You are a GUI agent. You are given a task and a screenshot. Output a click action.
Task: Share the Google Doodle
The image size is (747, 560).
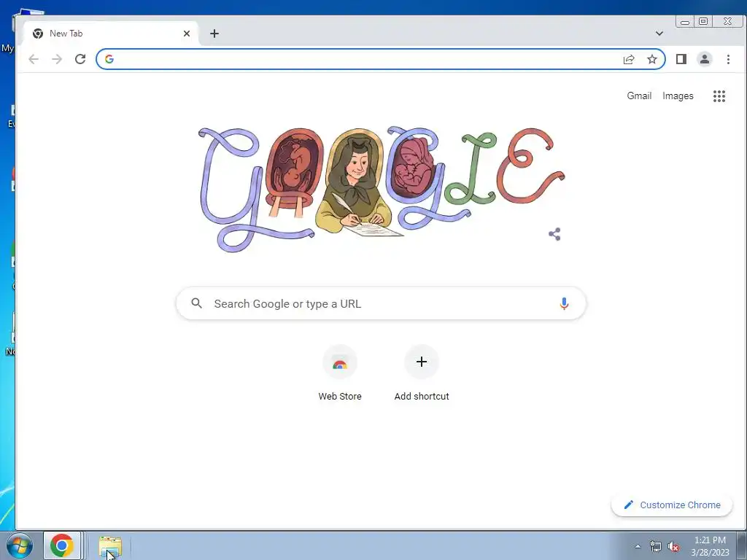click(554, 234)
